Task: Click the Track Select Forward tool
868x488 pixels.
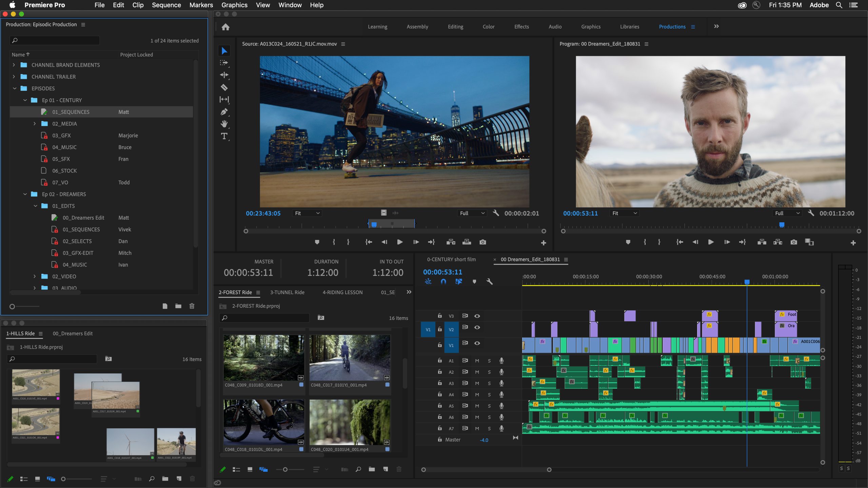Action: 224,63
